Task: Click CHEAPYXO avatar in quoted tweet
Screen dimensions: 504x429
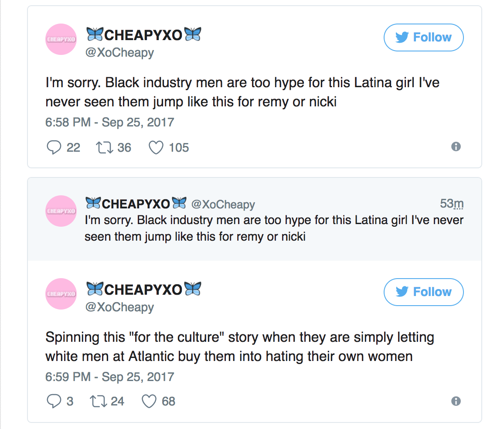Action: (61, 211)
